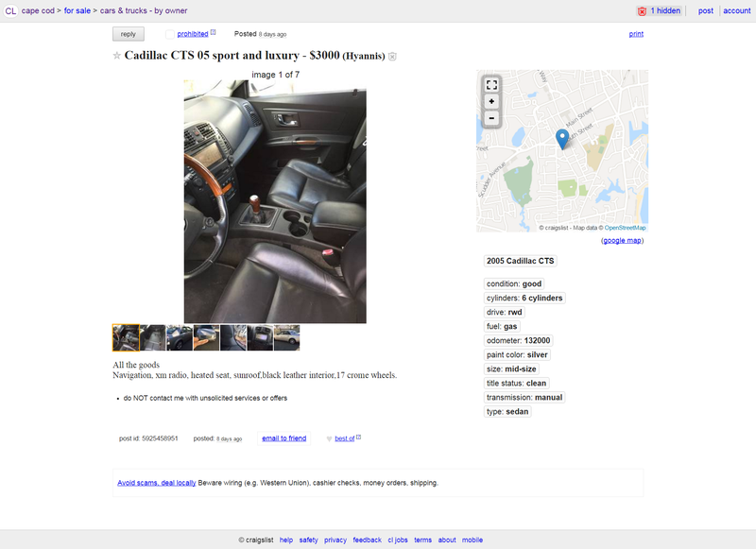Click the CL craigslist logo icon
Image resolution: width=756 pixels, height=549 pixels.
click(10, 10)
